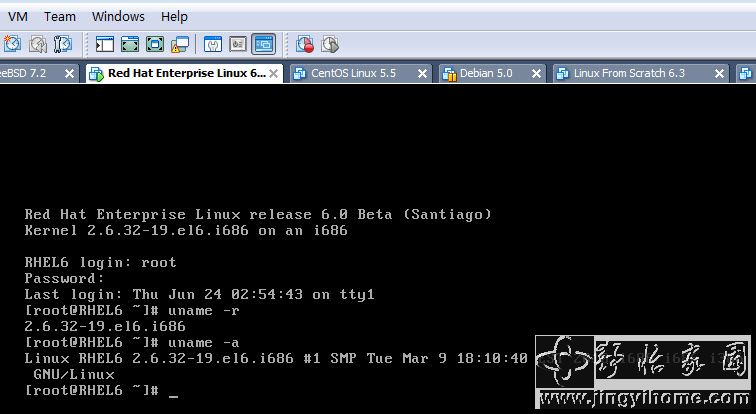Enter Full Screen mode icon
The height and width of the screenshot is (414, 756).
pyautogui.click(x=155, y=44)
